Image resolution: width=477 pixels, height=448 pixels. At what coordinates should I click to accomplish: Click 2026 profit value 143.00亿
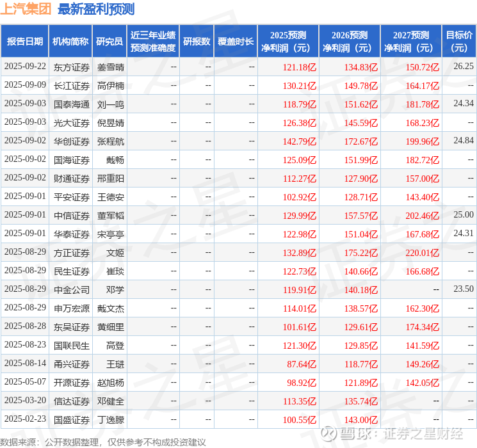coord(361,420)
